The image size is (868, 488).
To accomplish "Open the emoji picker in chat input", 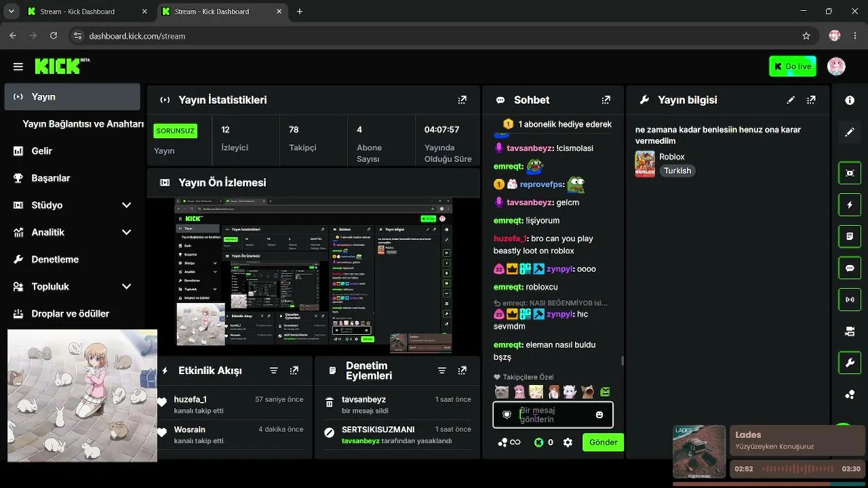I will click(599, 415).
